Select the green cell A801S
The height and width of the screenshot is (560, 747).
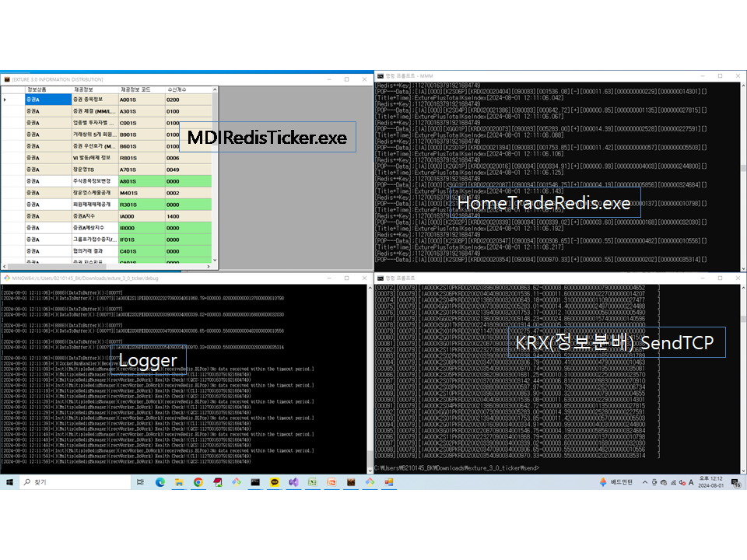click(x=142, y=181)
